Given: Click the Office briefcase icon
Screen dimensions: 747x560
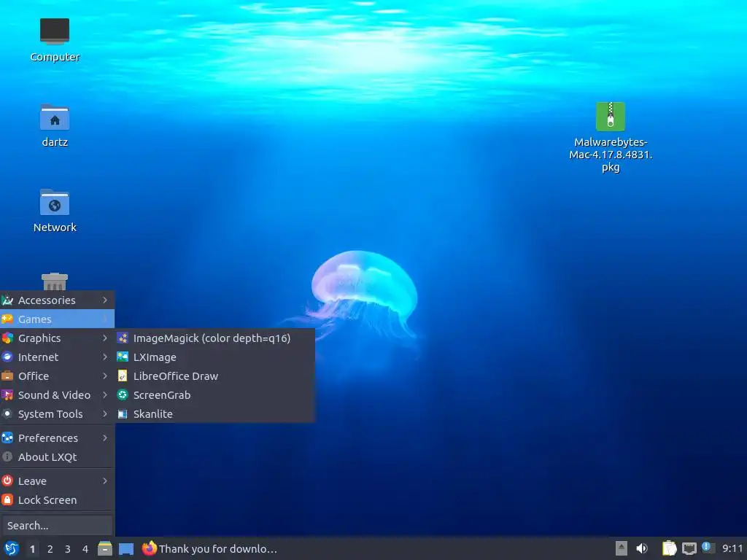Looking at the screenshot, I should pos(7,376).
